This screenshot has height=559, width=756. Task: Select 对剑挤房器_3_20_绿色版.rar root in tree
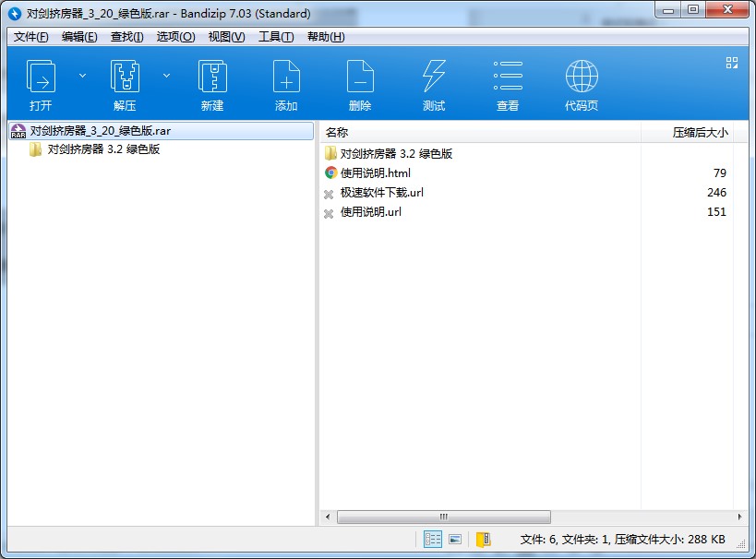coord(161,131)
